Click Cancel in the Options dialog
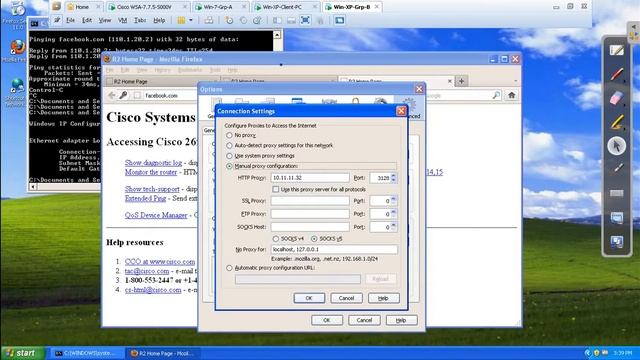This screenshot has height=360, width=640. [364, 320]
